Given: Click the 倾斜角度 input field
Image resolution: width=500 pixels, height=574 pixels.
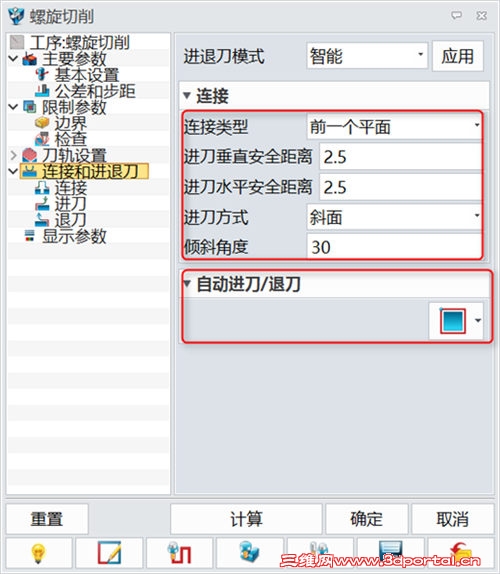Looking at the screenshot, I should coord(394,247).
